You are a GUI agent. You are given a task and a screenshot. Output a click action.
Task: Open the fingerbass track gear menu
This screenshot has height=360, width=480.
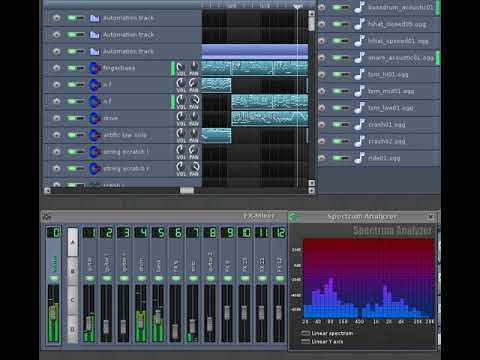(x=57, y=68)
